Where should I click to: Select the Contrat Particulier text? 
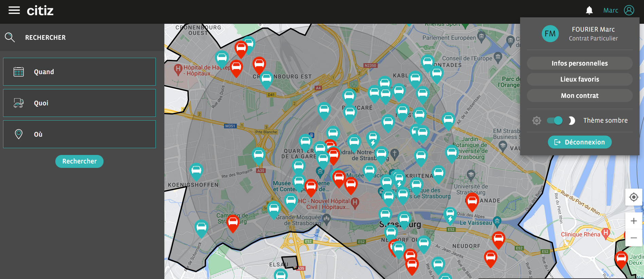[593, 38]
